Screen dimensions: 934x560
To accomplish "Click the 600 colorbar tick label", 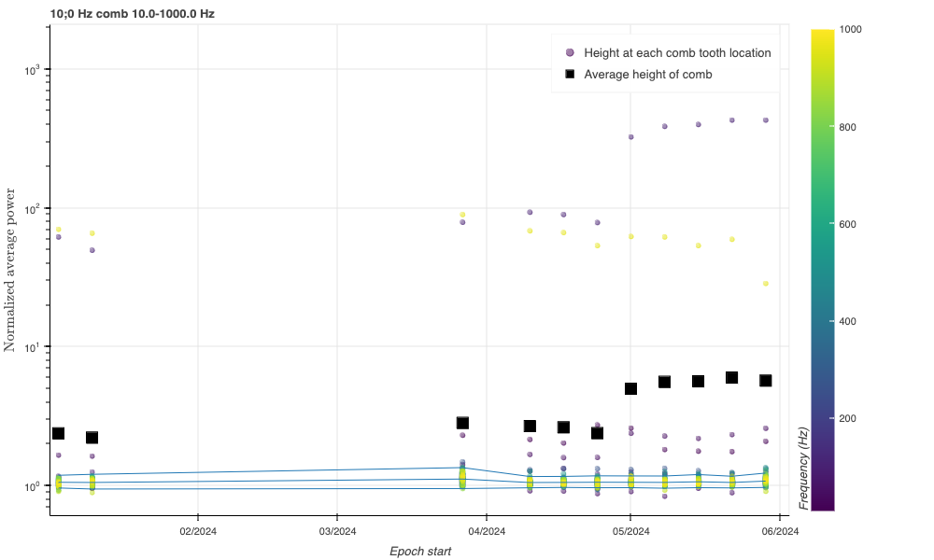I will coord(848,224).
